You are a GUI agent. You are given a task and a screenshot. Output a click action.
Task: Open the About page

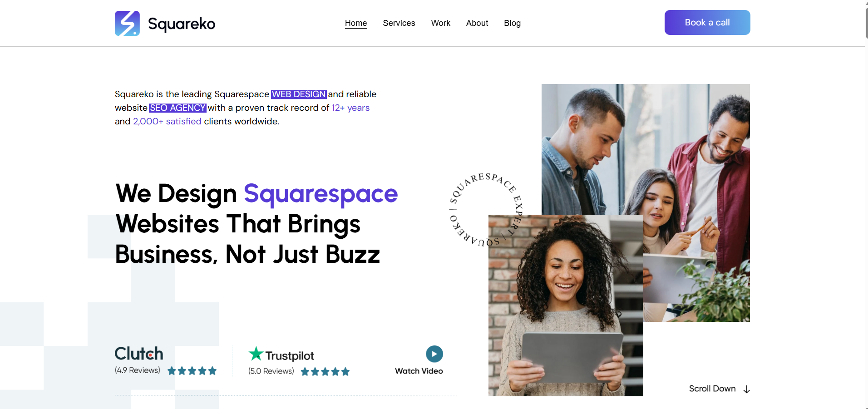click(477, 23)
